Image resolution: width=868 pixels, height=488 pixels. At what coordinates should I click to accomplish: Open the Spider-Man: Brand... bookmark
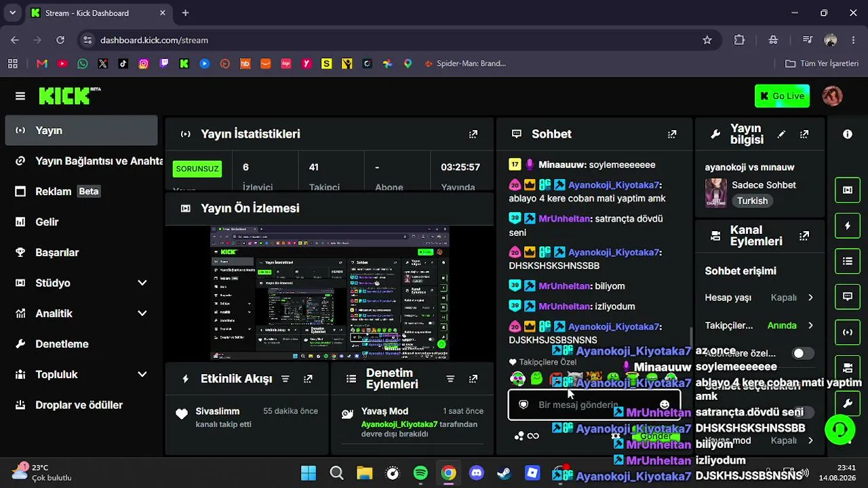[x=465, y=64]
